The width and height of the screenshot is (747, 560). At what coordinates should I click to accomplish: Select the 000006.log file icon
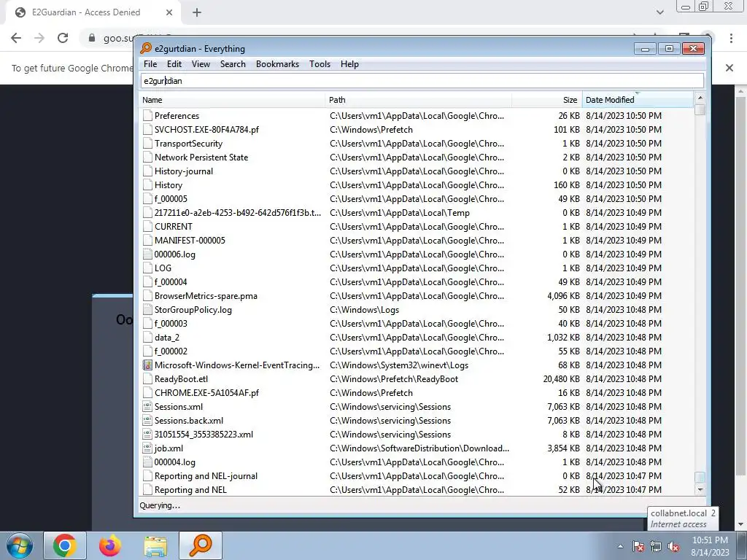[x=147, y=254]
